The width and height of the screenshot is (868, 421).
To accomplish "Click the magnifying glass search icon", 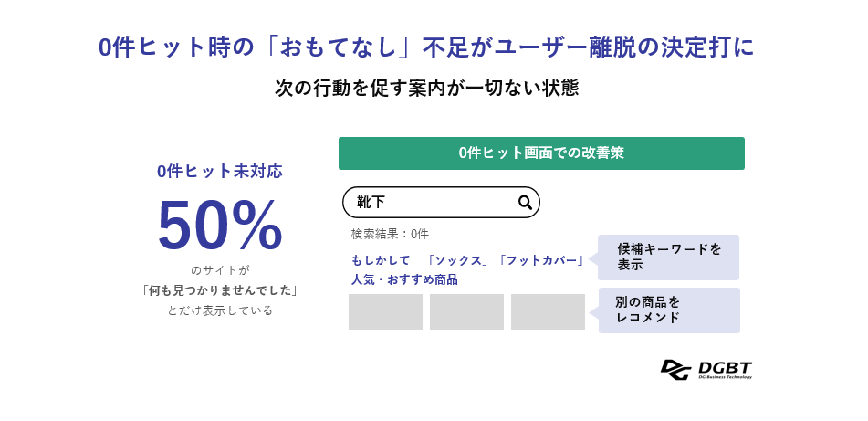I will [525, 202].
